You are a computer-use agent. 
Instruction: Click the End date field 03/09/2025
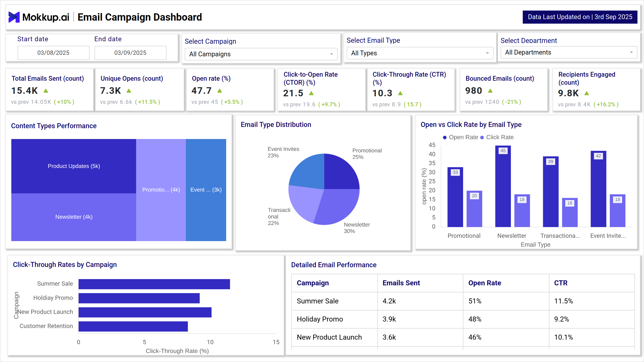click(131, 53)
